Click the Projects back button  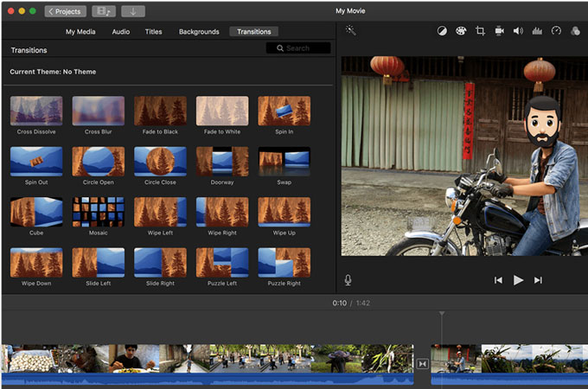coord(66,11)
